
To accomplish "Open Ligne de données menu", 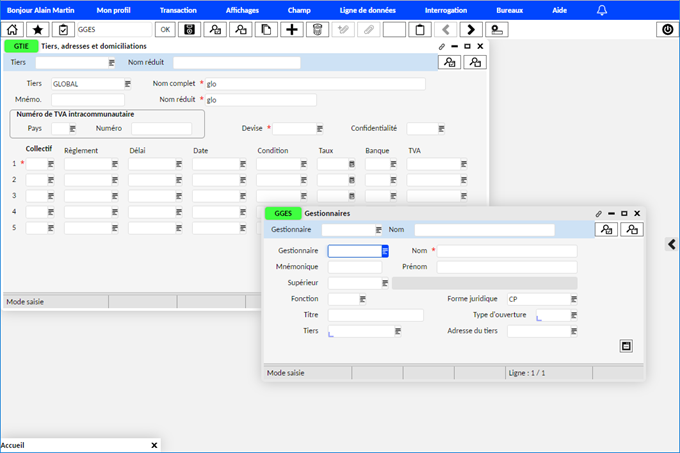I will click(368, 10).
